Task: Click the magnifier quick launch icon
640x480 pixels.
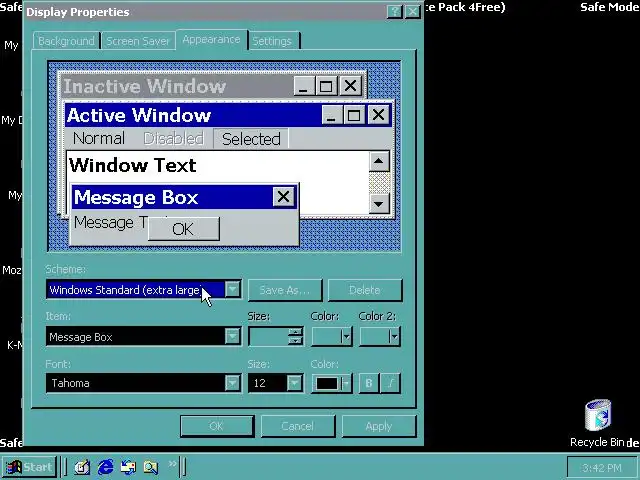Action: click(151, 467)
